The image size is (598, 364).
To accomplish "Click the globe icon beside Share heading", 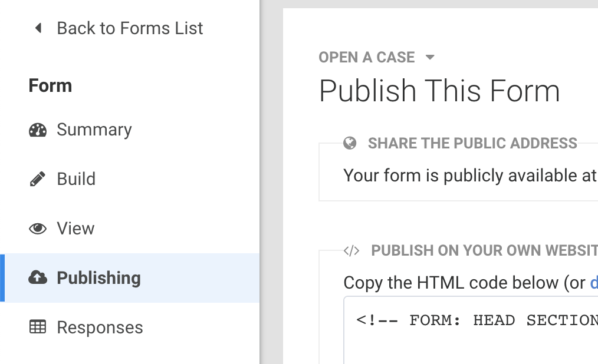I will 350,143.
